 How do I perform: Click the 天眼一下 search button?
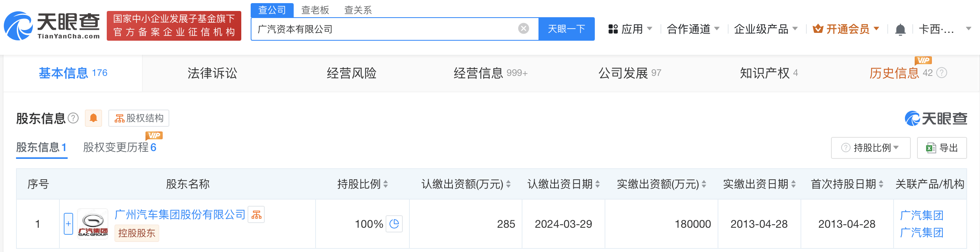pyautogui.click(x=567, y=29)
